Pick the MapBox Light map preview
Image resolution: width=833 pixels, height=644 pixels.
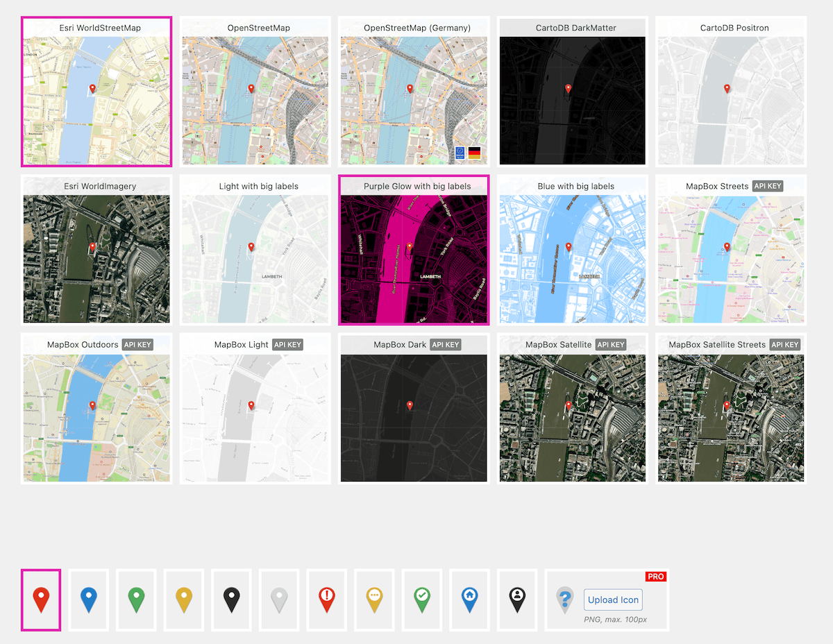coord(255,408)
